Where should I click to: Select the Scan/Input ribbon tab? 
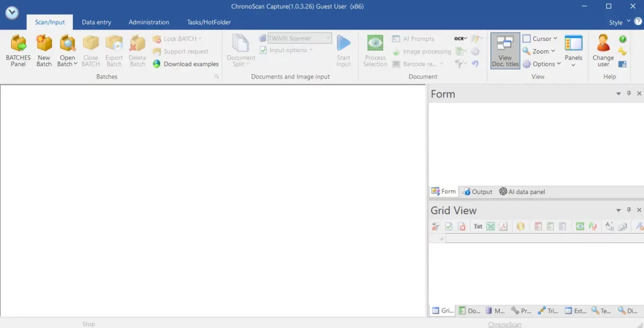point(50,22)
